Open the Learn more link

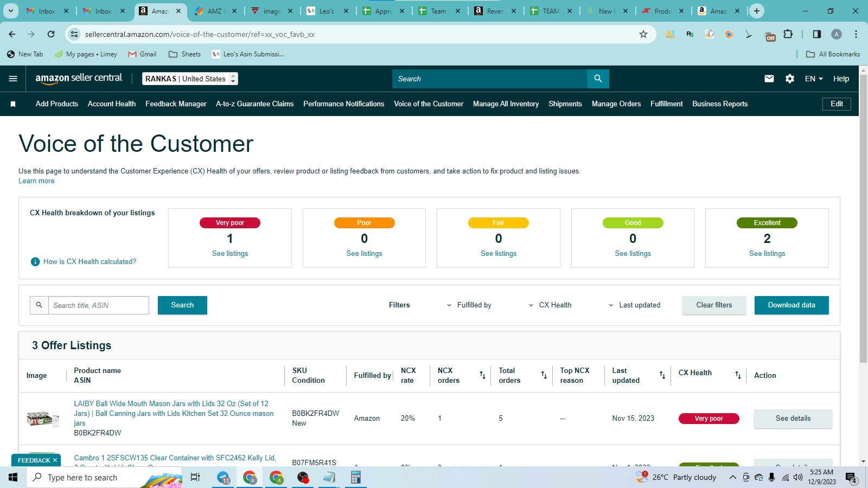pyautogui.click(x=36, y=181)
